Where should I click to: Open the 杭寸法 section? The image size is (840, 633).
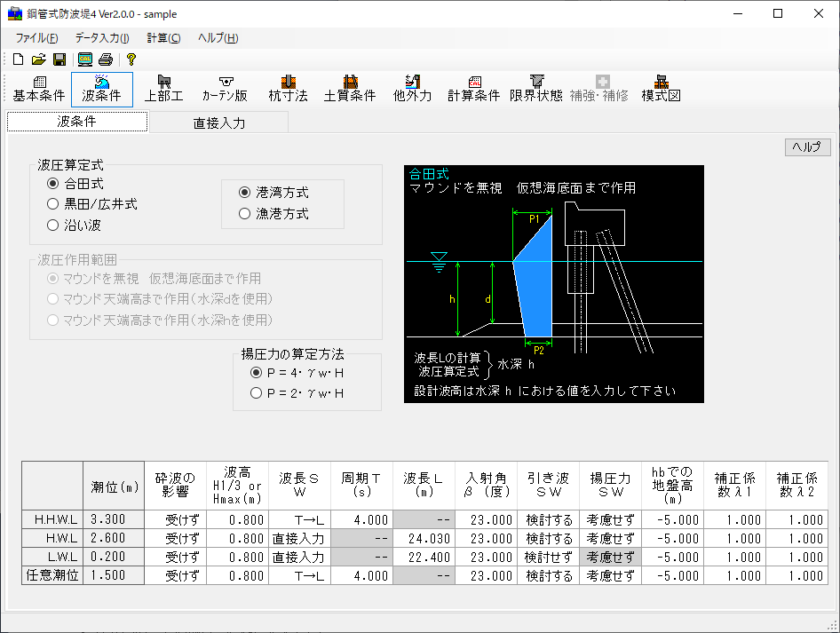(x=289, y=90)
